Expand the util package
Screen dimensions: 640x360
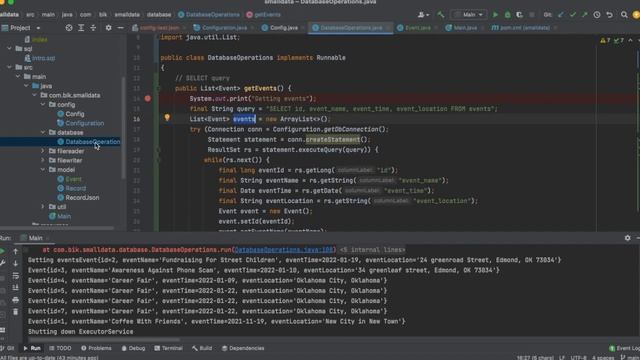43,207
